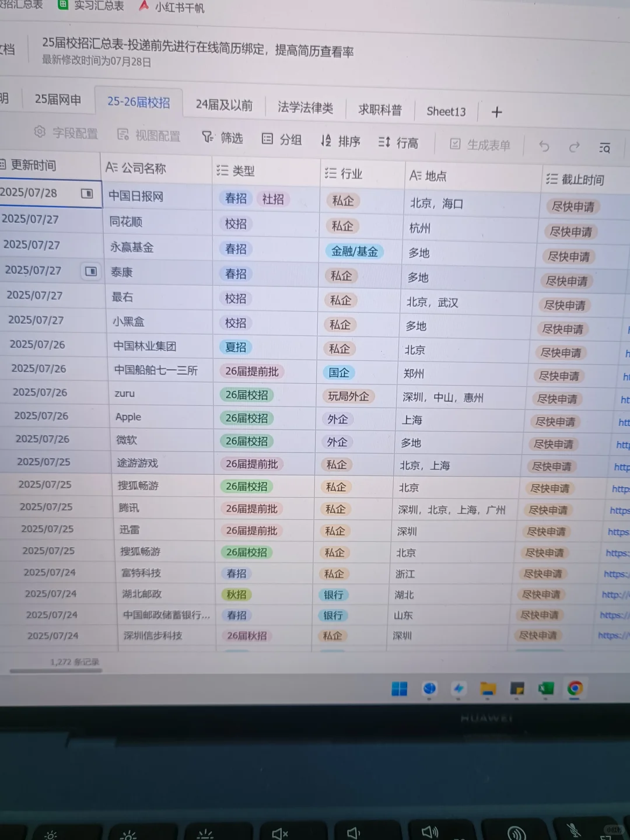The image size is (630, 840).
Task: Open 视图配置 view settings
Action: [149, 136]
